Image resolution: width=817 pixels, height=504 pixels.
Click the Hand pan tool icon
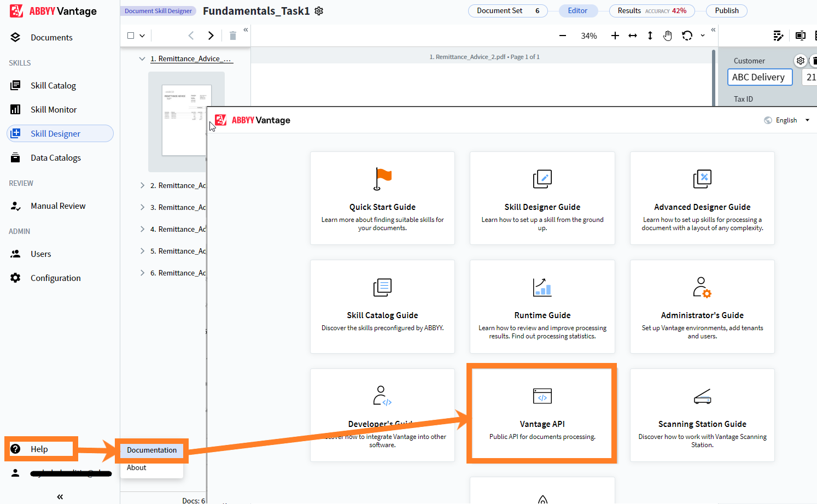point(668,35)
